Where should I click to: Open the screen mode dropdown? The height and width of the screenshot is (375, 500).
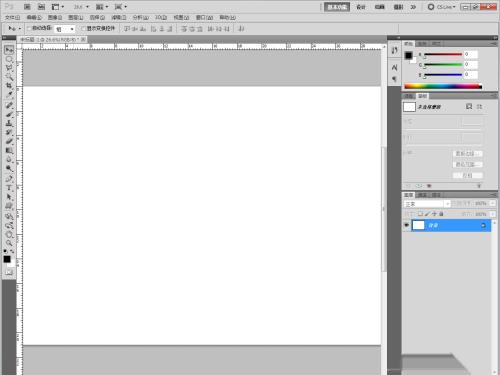coord(121,7)
